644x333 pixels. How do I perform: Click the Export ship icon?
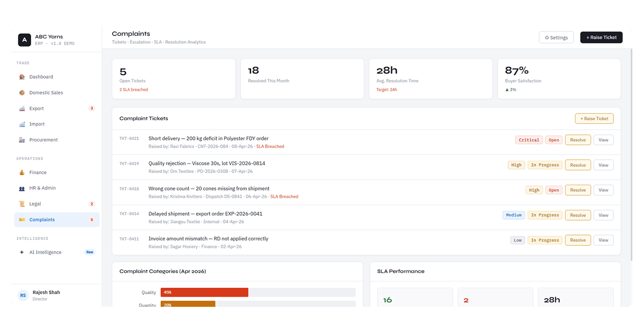coord(22,109)
